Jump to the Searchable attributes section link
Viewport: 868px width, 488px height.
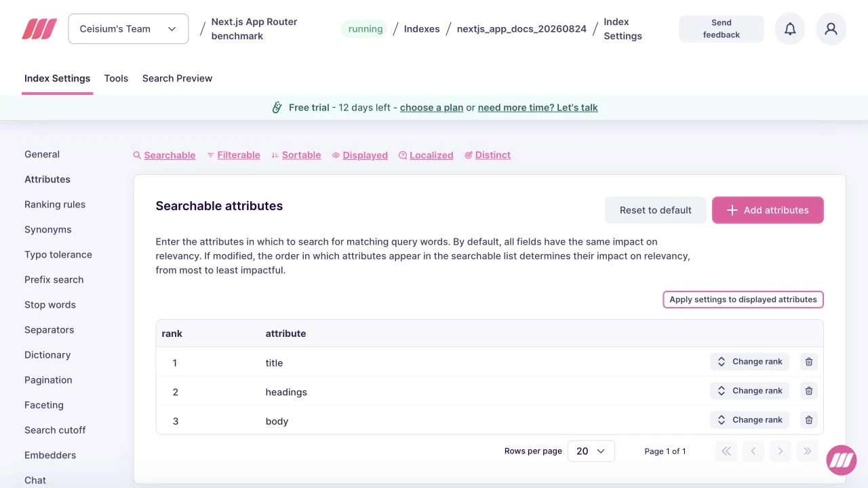click(164, 155)
